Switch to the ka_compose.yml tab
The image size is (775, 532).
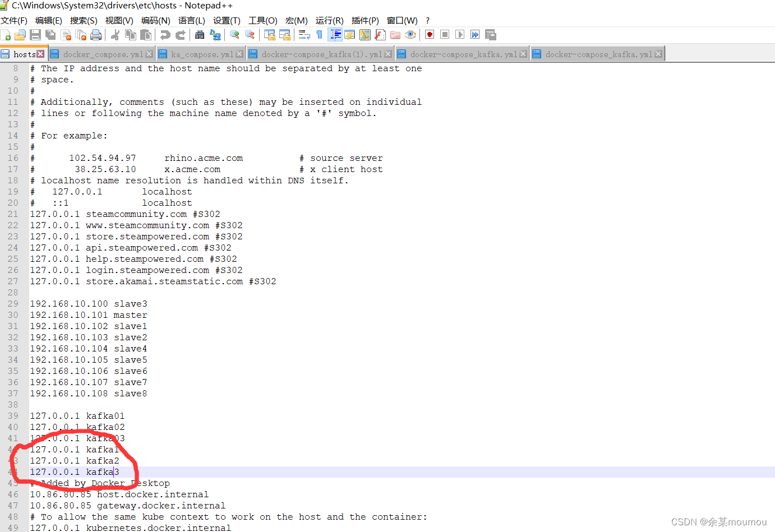[x=202, y=54]
